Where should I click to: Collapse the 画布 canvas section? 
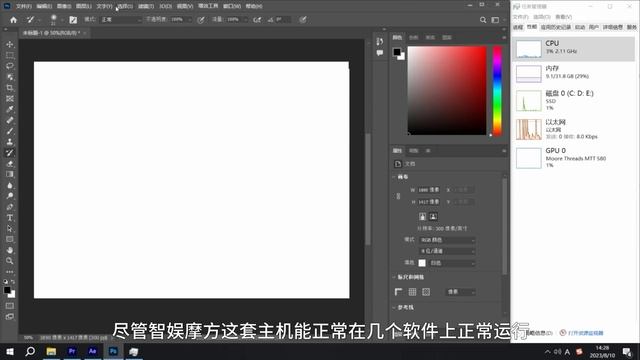[x=394, y=177]
